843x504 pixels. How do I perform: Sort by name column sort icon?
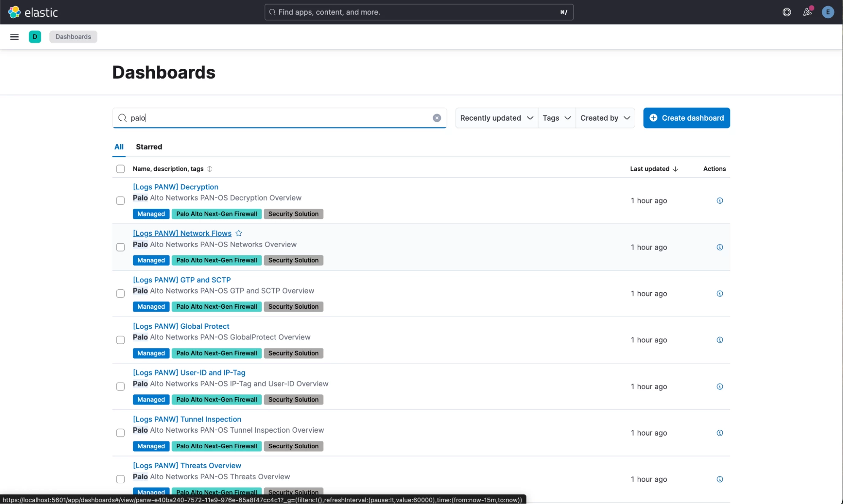point(210,169)
